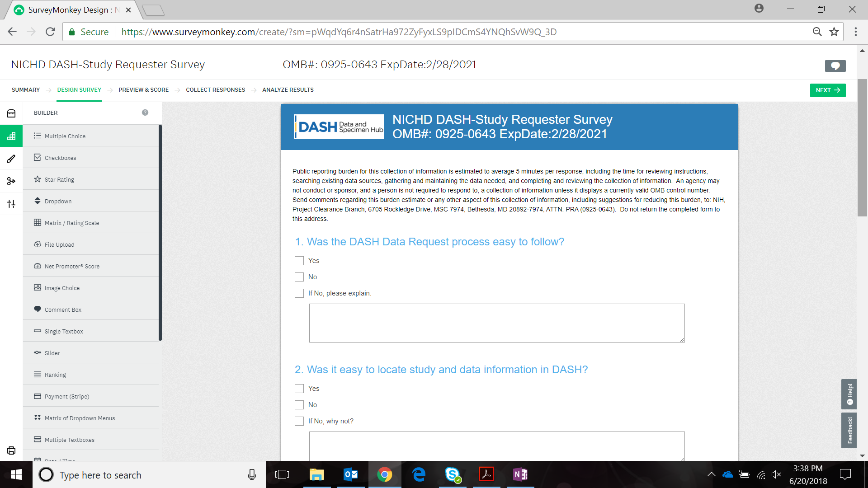Click the Builder help question mark icon
The height and width of the screenshot is (488, 868).
point(145,113)
